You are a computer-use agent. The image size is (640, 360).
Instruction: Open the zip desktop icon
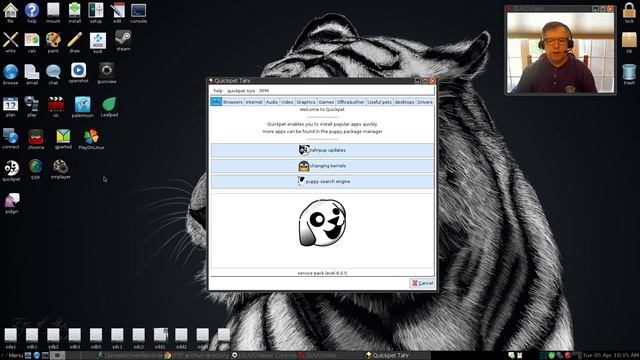(x=629, y=42)
